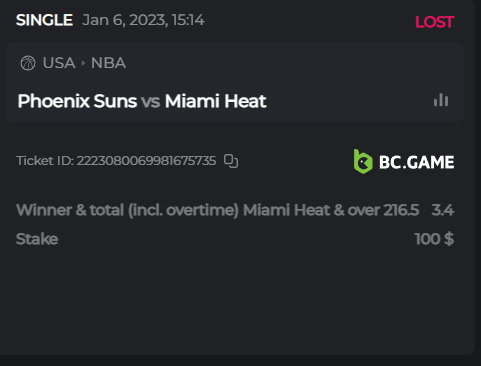Click the BC.GAME brand text
The height and width of the screenshot is (366, 481).
point(417,163)
